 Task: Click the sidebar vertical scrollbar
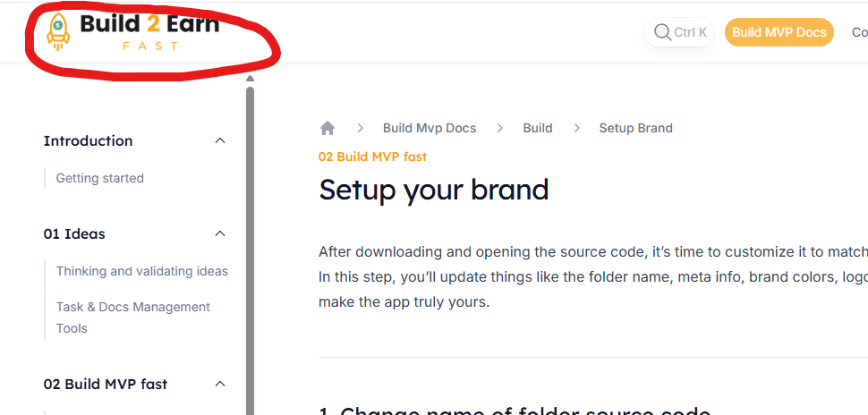250,250
